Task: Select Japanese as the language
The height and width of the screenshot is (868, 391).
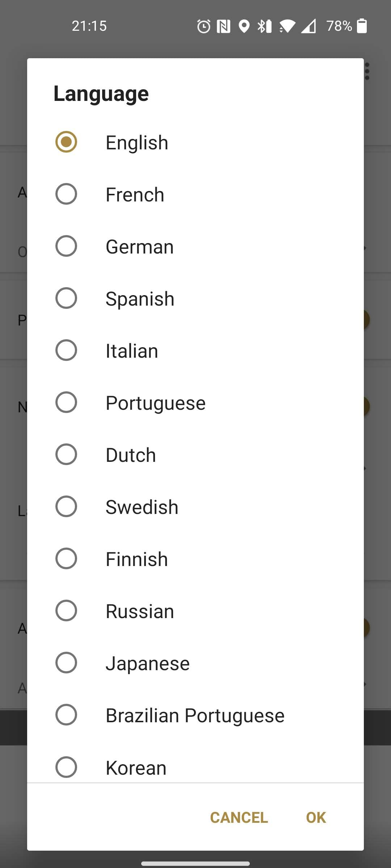Action: point(66,663)
